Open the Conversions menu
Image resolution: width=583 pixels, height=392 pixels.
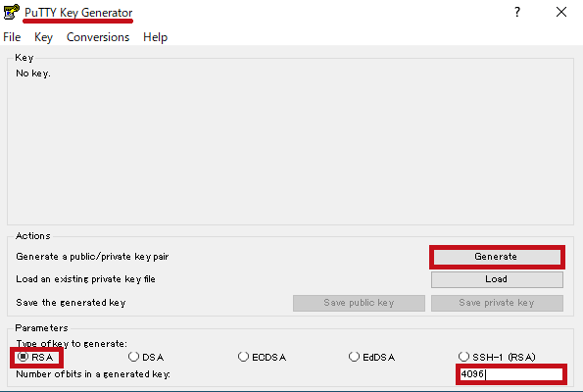pyautogui.click(x=98, y=37)
